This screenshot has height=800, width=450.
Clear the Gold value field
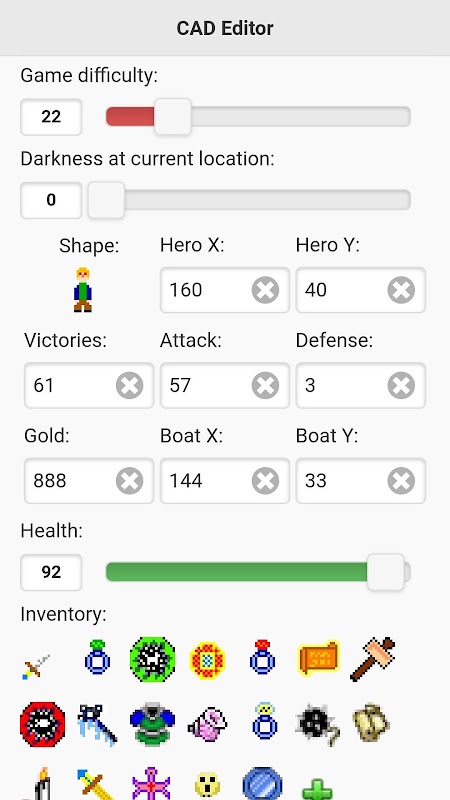[x=130, y=481]
